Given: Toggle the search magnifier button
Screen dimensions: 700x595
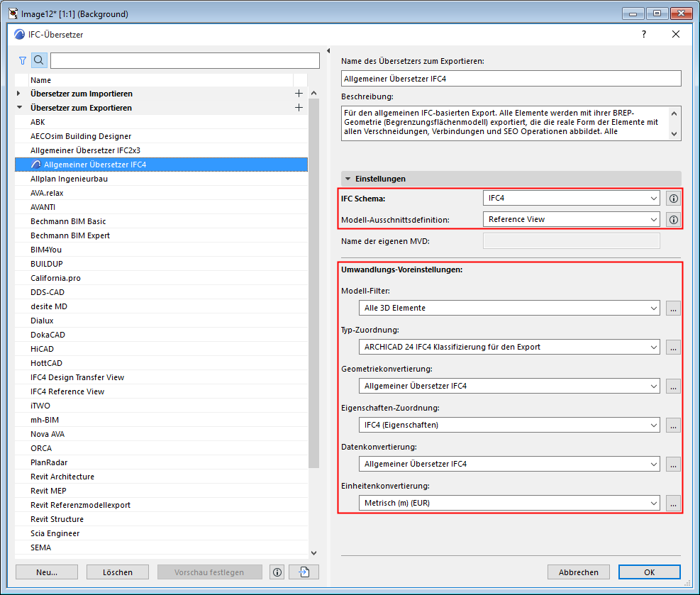Looking at the screenshot, I should [38, 61].
